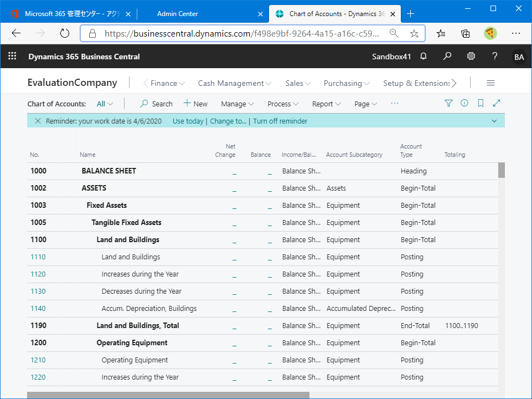
Task: Sort by Account Subcategory column header
Action: (x=354, y=155)
